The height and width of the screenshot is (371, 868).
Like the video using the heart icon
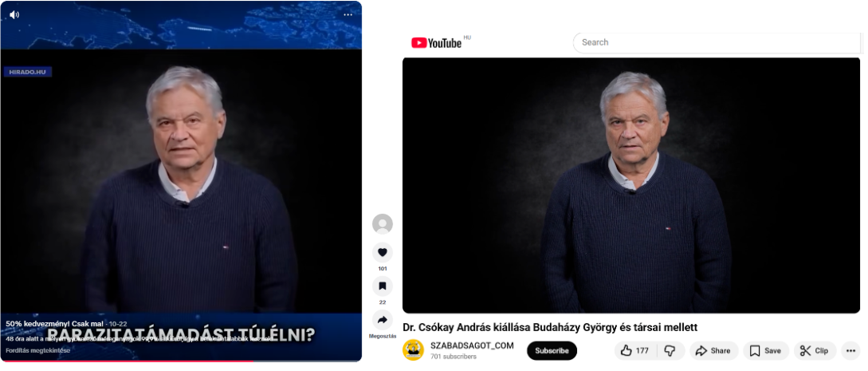(383, 252)
